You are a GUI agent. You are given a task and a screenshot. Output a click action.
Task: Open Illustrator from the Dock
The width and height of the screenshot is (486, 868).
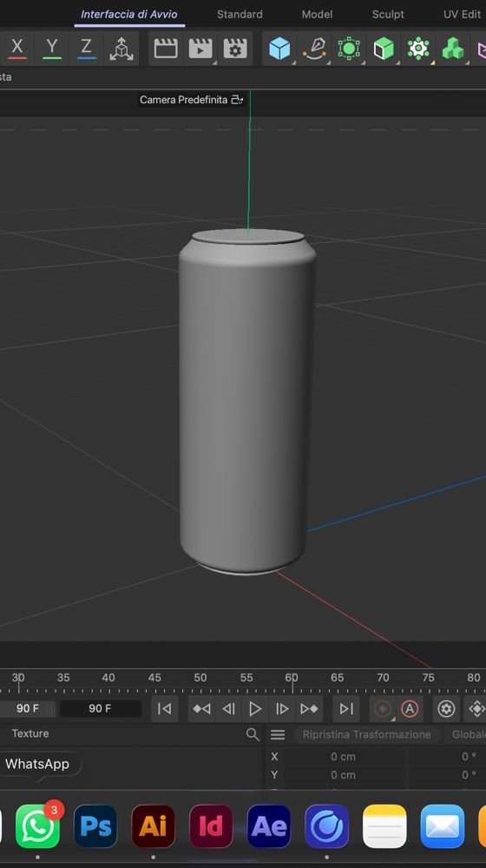click(x=154, y=826)
